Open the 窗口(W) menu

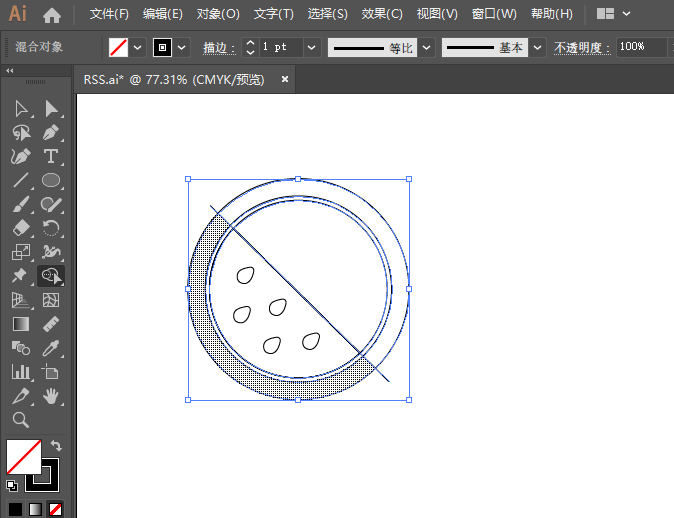pos(494,14)
